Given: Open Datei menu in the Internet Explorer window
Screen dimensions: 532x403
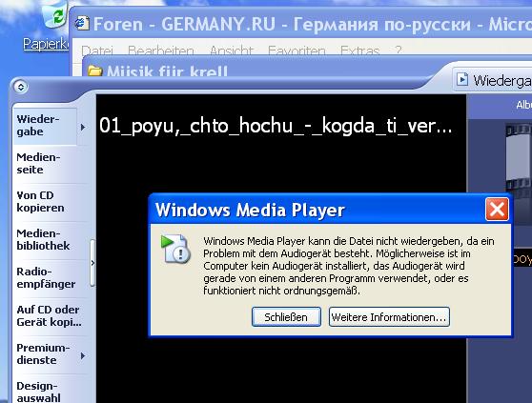Looking at the screenshot, I should (97, 50).
